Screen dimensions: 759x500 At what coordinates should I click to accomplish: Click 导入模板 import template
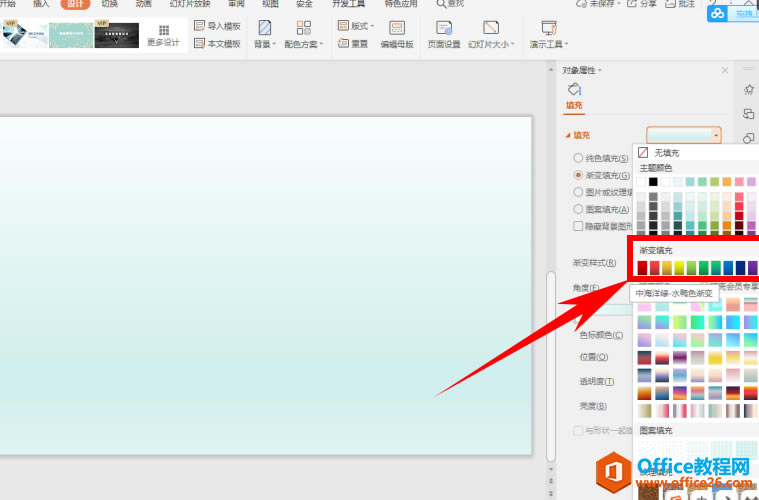[217, 26]
